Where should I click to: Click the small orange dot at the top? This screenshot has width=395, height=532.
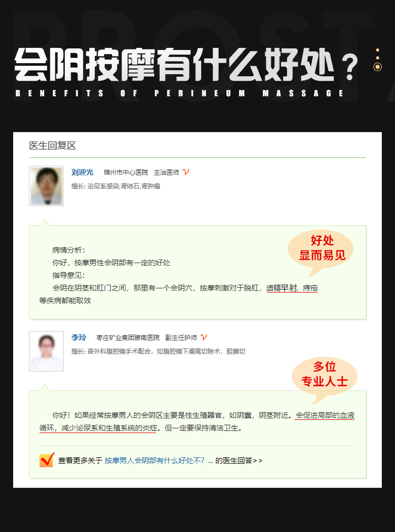[377, 50]
